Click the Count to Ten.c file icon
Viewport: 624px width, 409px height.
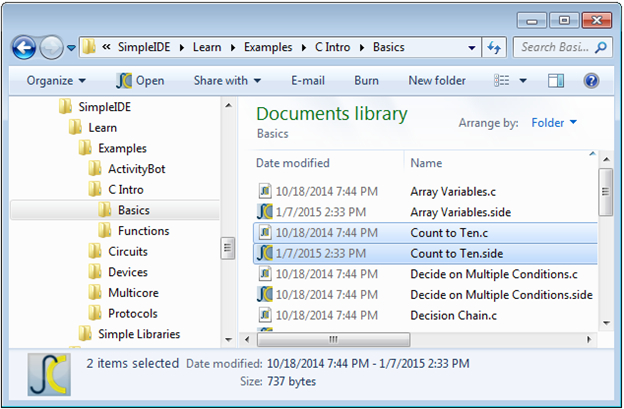pos(265,232)
